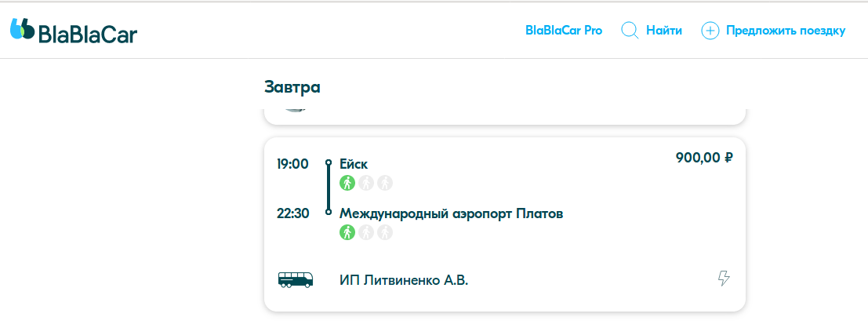Open the Найти search link
Screen dimensions: 868x328
pos(663,31)
